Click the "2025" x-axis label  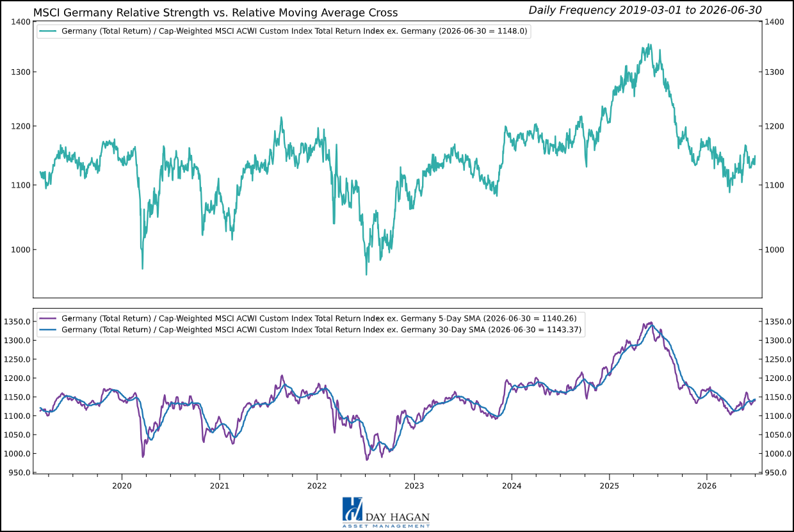(609, 485)
